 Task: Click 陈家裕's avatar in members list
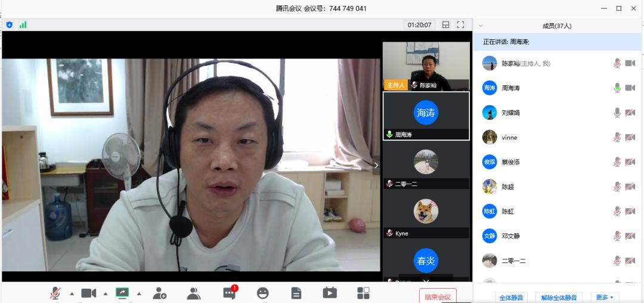pyautogui.click(x=490, y=63)
